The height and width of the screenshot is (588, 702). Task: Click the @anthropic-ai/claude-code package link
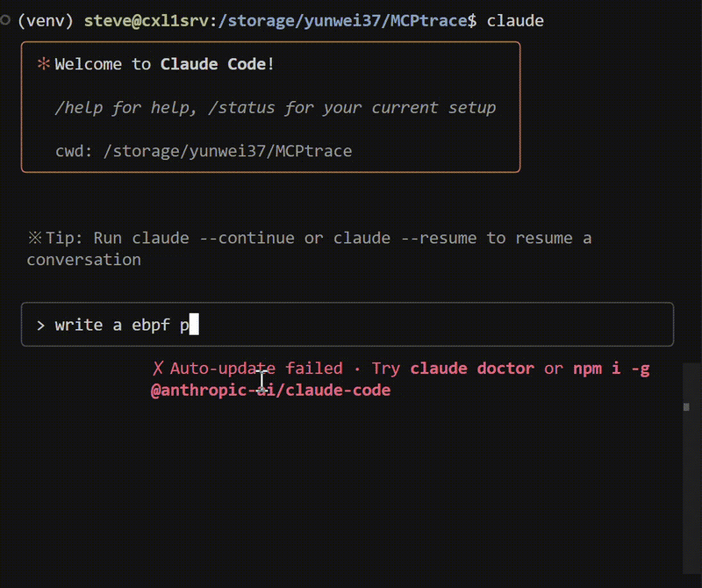(x=272, y=390)
